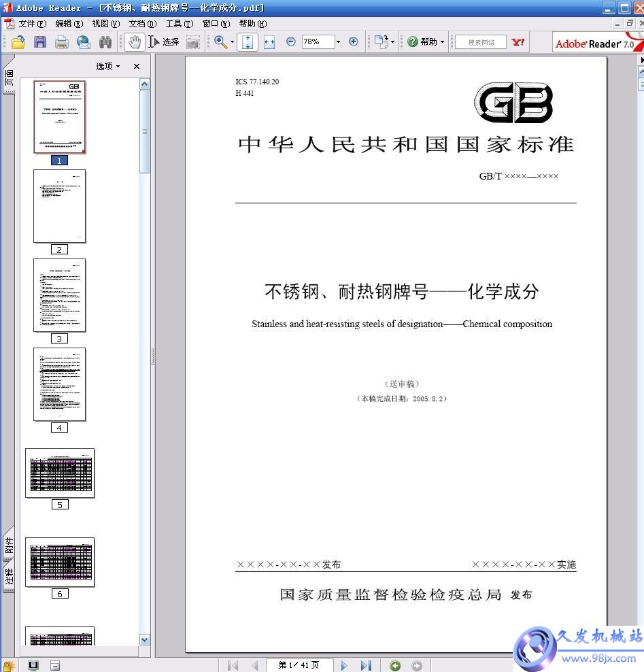The width and height of the screenshot is (644, 672).
Task: Click the status bar icon at far bottom-left
Action: (x=9, y=666)
